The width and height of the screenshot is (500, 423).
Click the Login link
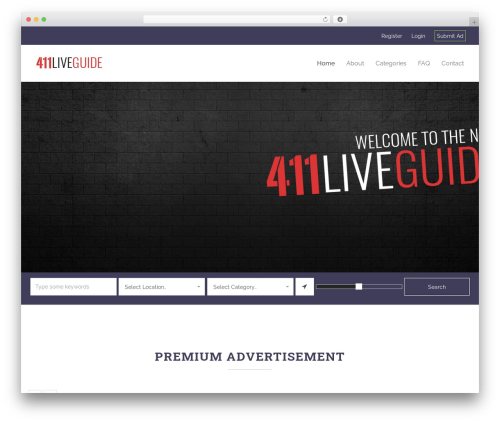pos(418,36)
